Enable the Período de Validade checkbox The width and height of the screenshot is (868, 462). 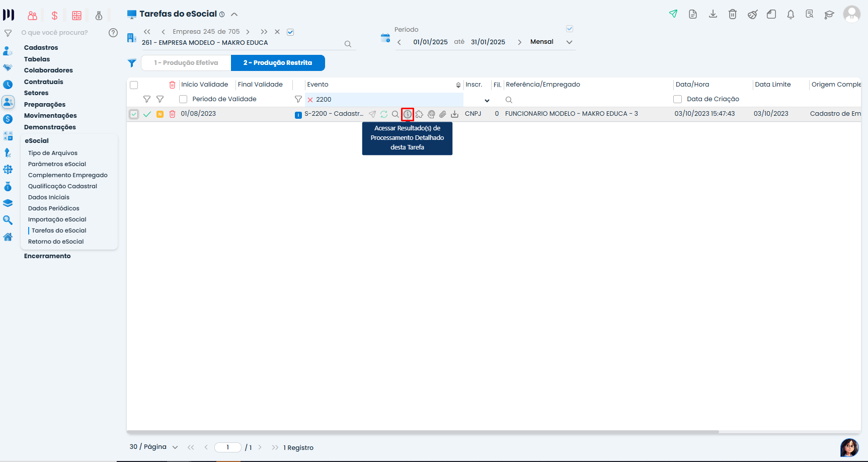point(183,99)
